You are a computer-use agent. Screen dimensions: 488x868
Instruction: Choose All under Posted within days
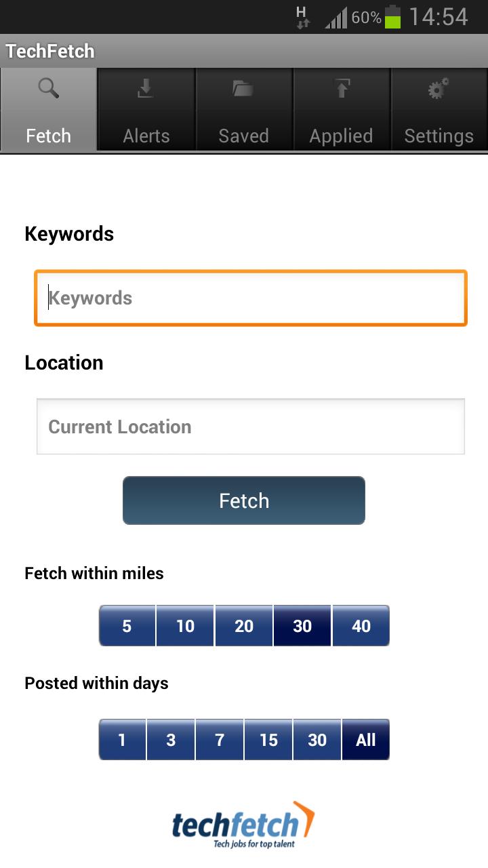[366, 740]
